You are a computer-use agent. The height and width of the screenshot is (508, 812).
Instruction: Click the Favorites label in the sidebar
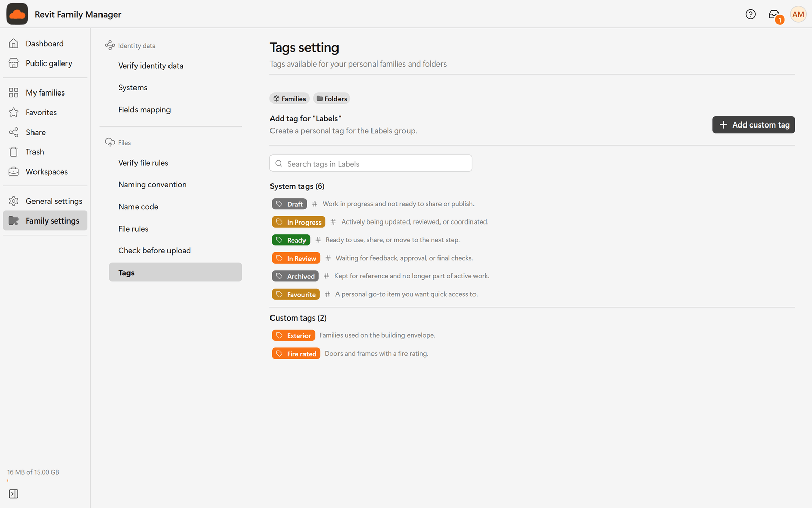point(42,112)
